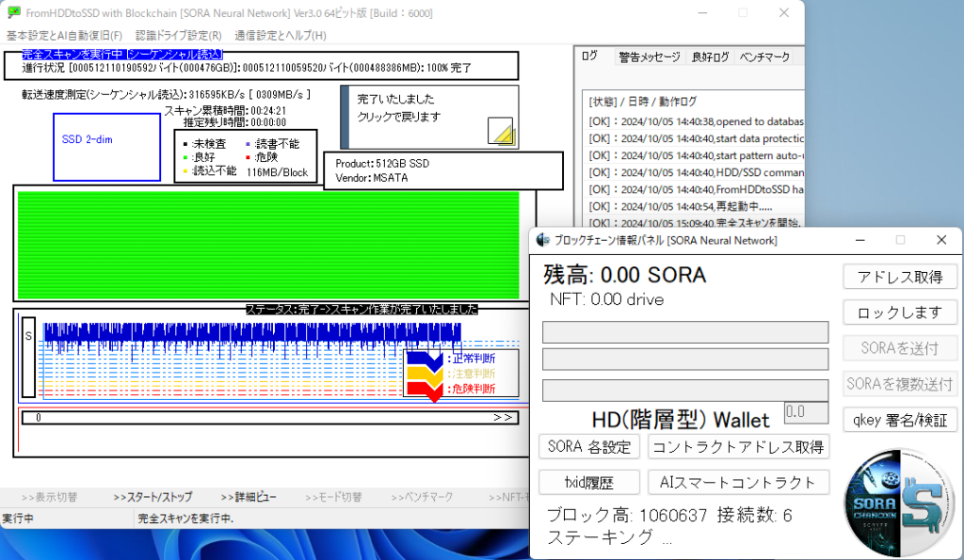Switch to the ベンチマーク tab
The height and width of the screenshot is (560, 964).
[x=764, y=57]
